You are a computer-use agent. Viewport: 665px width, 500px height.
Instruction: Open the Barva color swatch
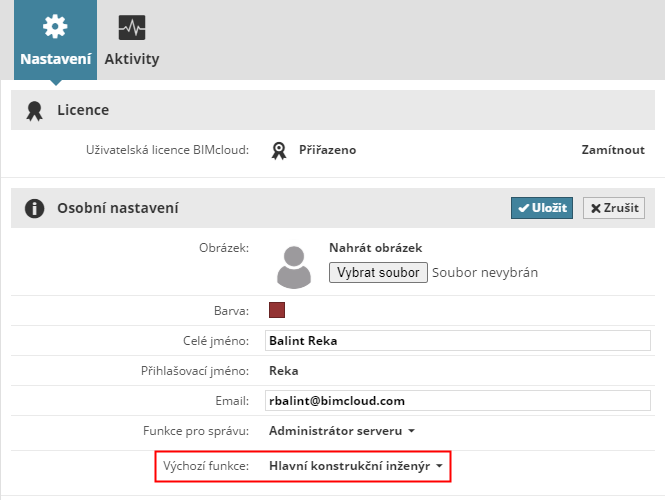278,310
